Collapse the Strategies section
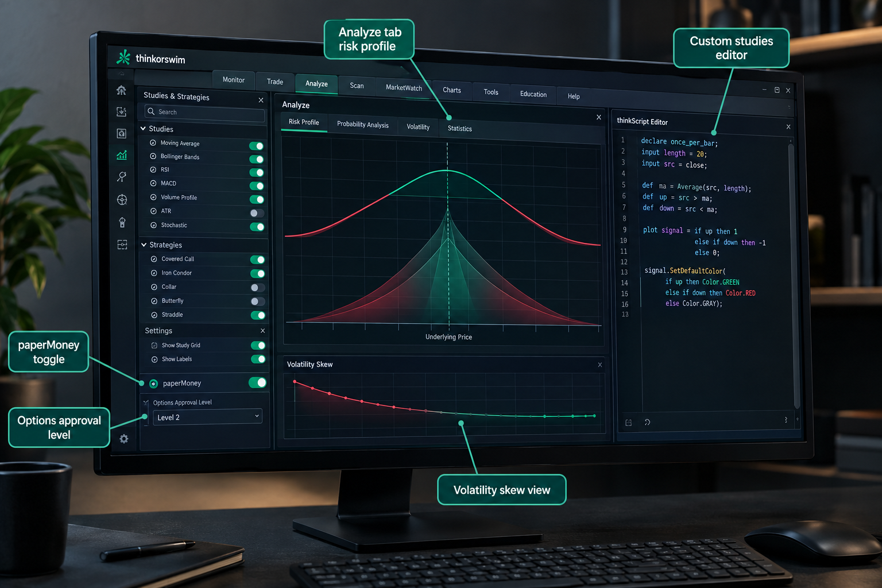The image size is (882, 588). 144,245
